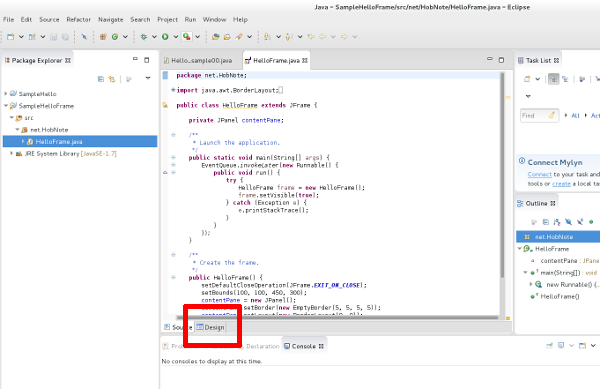Open the Project menu
600x389 pixels.
[x=168, y=20]
